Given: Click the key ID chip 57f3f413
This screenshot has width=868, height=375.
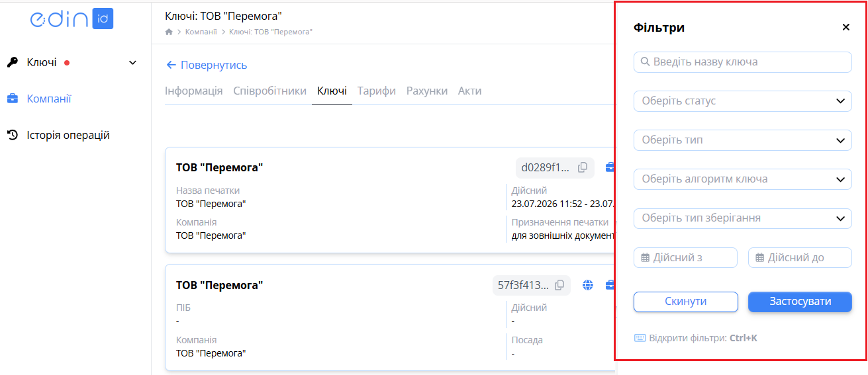Looking at the screenshot, I should 532,285.
